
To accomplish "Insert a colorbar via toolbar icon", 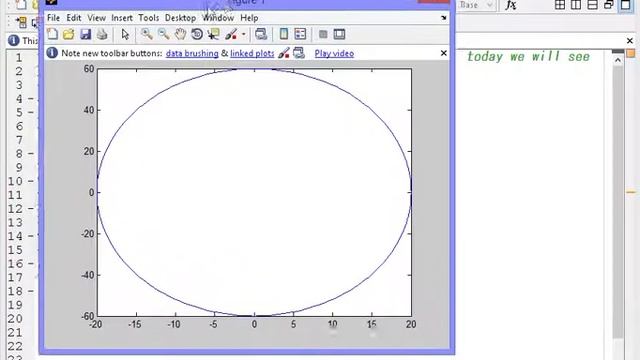I will (284, 34).
